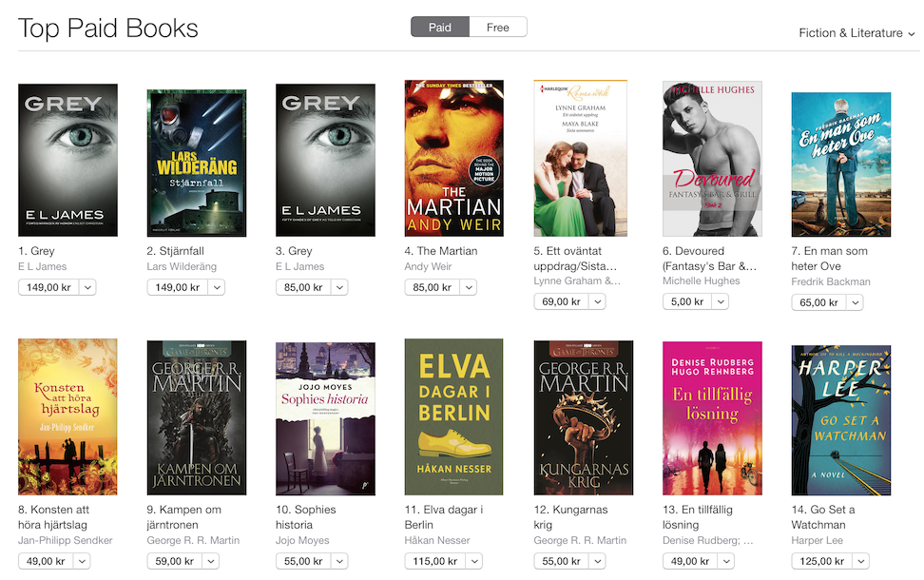
Task: Expand price options arrow for Devoured
Action: pos(721,301)
